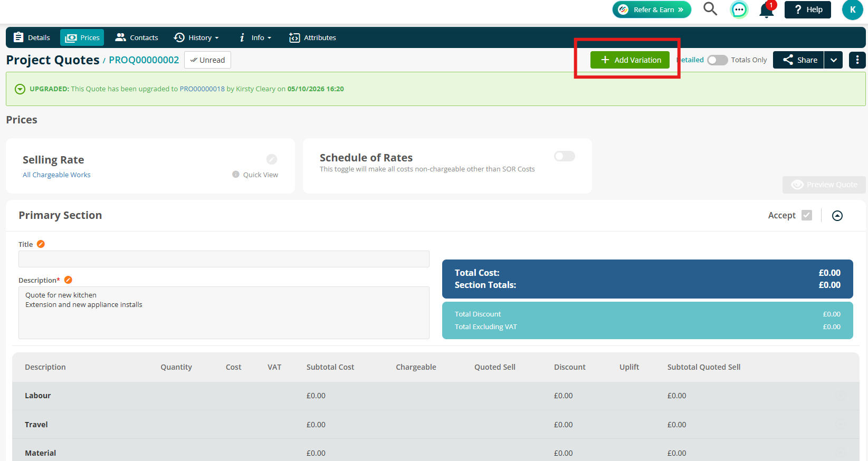The height and width of the screenshot is (461, 868).
Task: Mark quote as Unread
Action: click(x=207, y=60)
